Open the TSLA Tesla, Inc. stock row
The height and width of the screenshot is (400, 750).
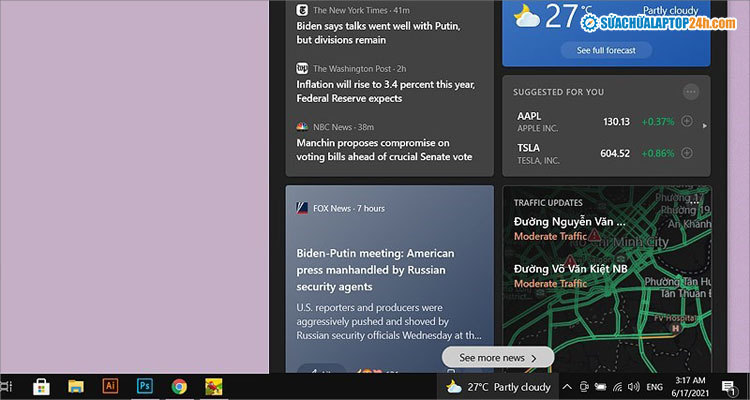605,154
